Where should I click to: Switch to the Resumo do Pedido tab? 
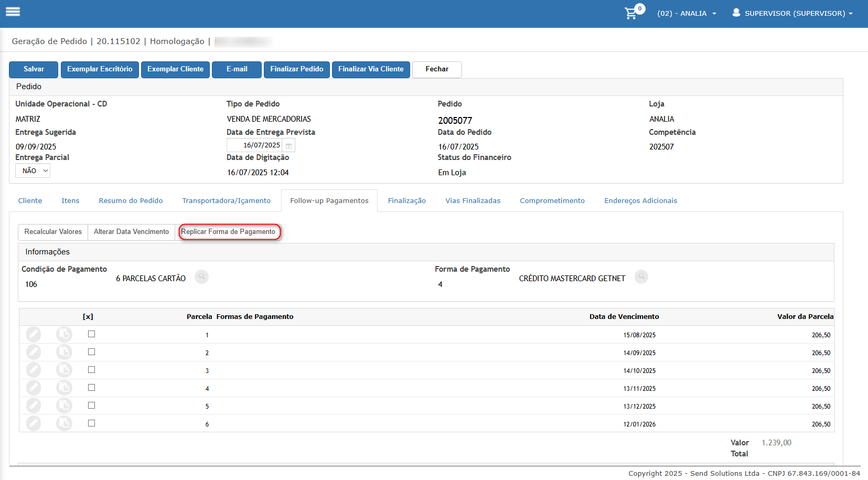pos(131,201)
